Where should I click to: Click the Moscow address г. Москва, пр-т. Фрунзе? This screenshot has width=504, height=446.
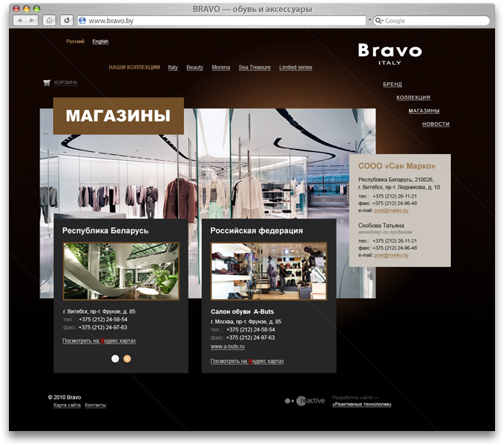tap(246, 322)
